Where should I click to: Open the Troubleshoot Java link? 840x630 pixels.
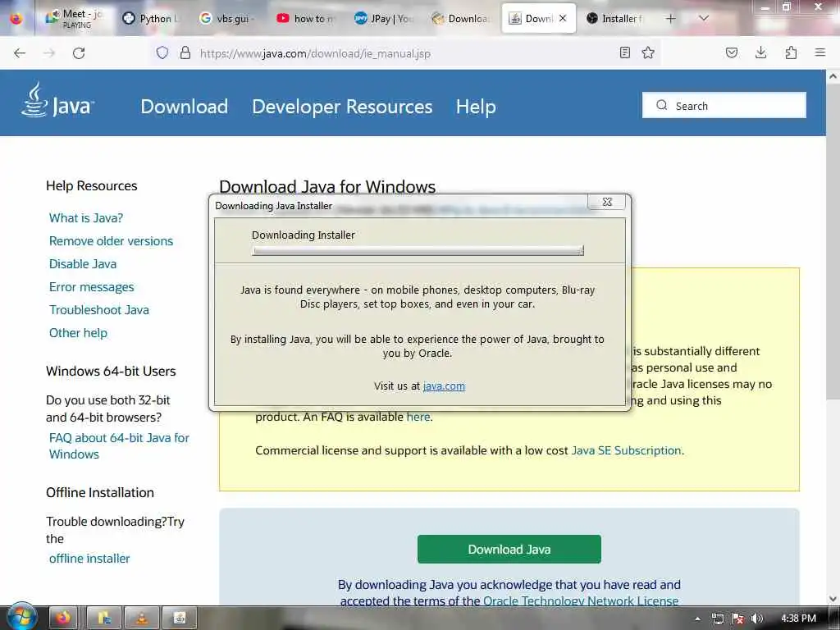99,310
